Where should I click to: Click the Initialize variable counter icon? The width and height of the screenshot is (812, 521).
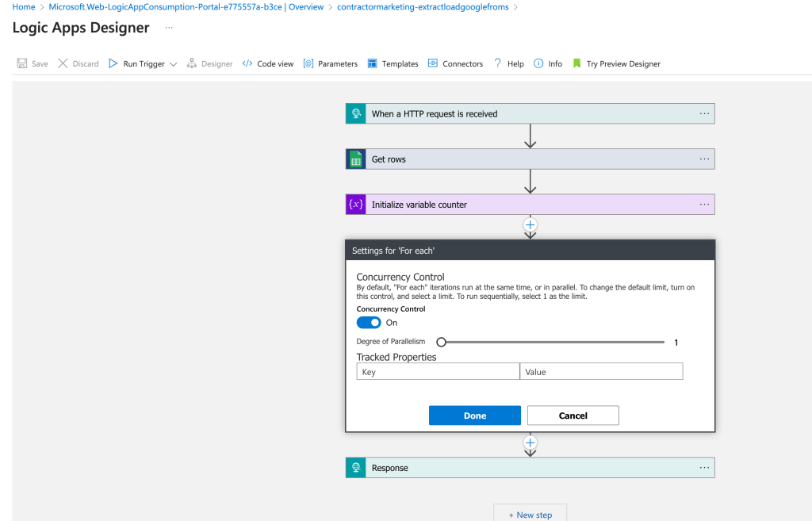356,205
